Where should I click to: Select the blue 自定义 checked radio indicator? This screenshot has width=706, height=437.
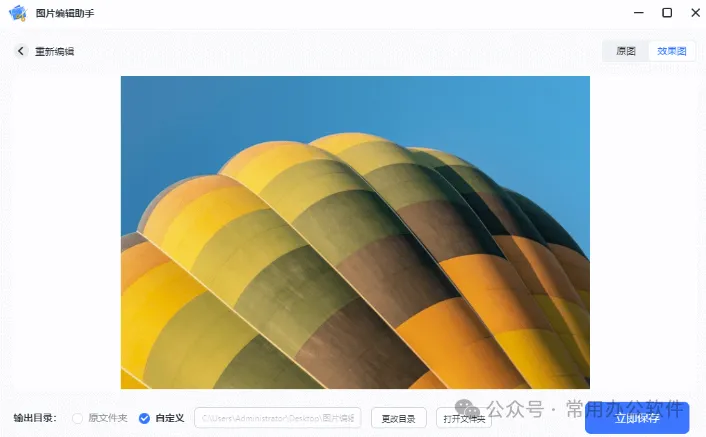pos(144,419)
